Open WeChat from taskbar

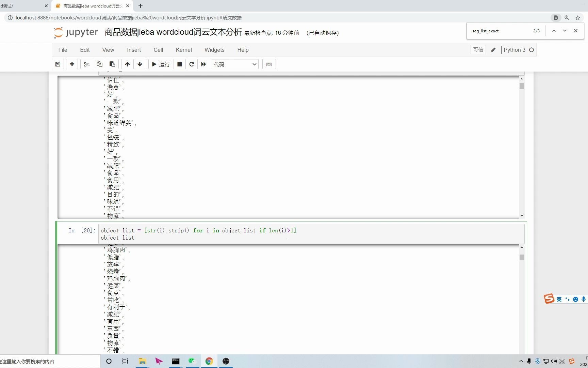click(192, 361)
